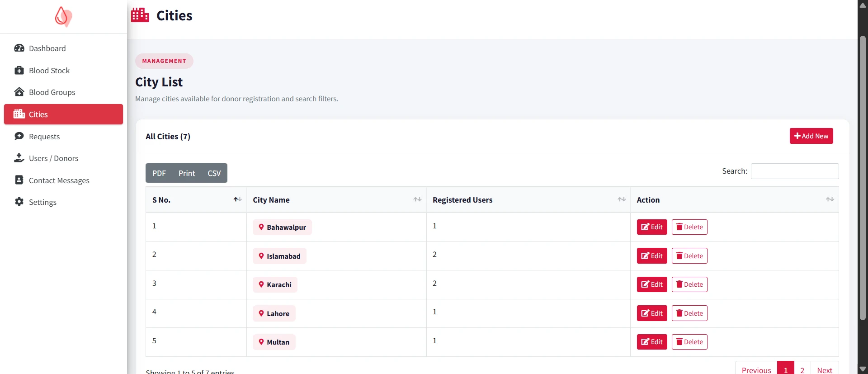Viewport: 868px width, 374px height.
Task: Select the Cities menu item
Action: 63,114
